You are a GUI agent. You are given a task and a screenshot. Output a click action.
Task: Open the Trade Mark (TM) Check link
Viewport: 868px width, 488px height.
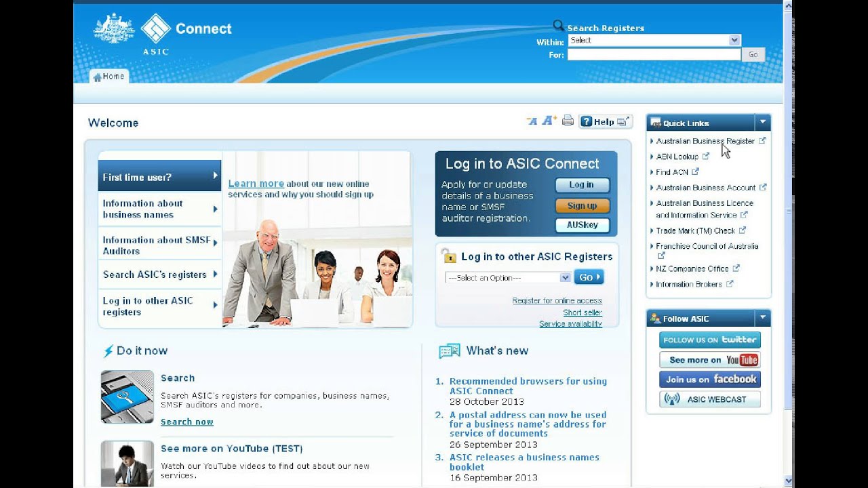point(696,231)
